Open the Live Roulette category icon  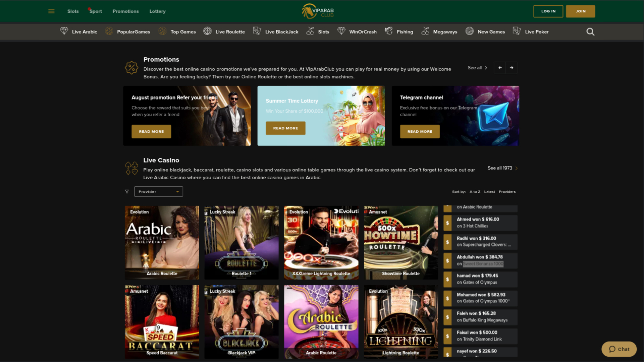coord(207,31)
